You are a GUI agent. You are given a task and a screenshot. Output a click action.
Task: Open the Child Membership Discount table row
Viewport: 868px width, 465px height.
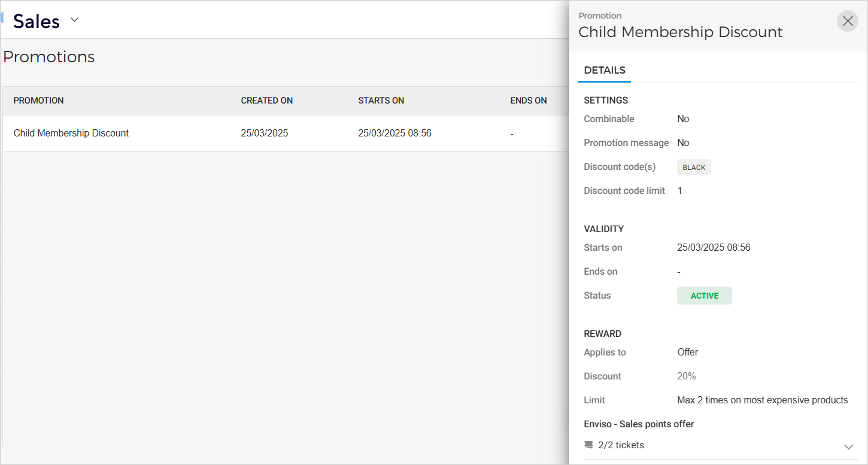(x=71, y=133)
